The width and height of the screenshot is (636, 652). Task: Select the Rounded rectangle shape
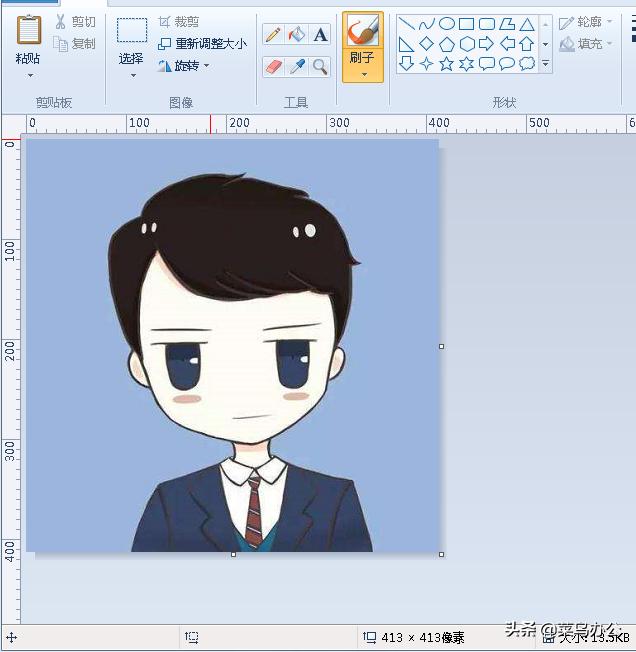[x=487, y=24]
